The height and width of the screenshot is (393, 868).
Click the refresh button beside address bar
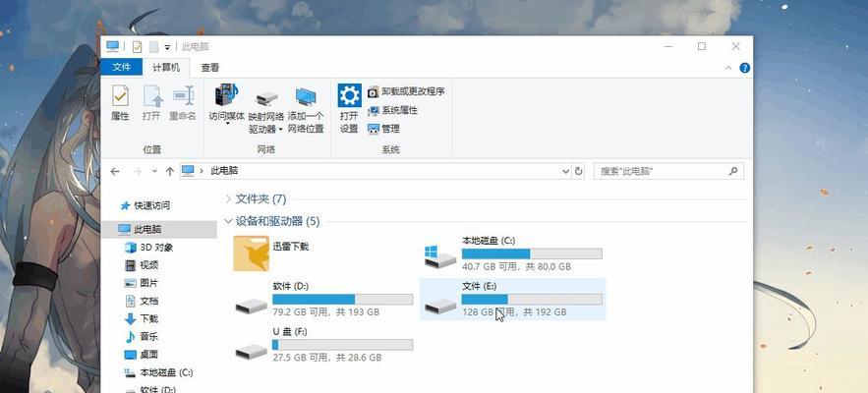(578, 171)
